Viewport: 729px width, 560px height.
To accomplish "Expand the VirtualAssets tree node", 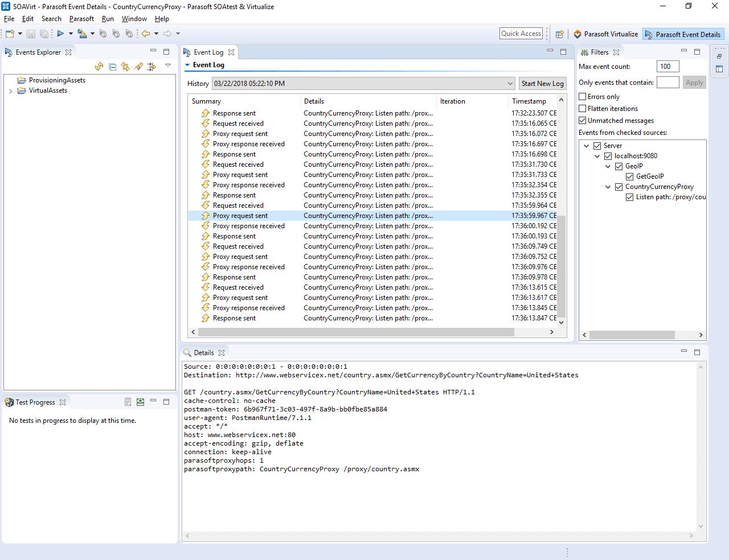I will coord(11,91).
